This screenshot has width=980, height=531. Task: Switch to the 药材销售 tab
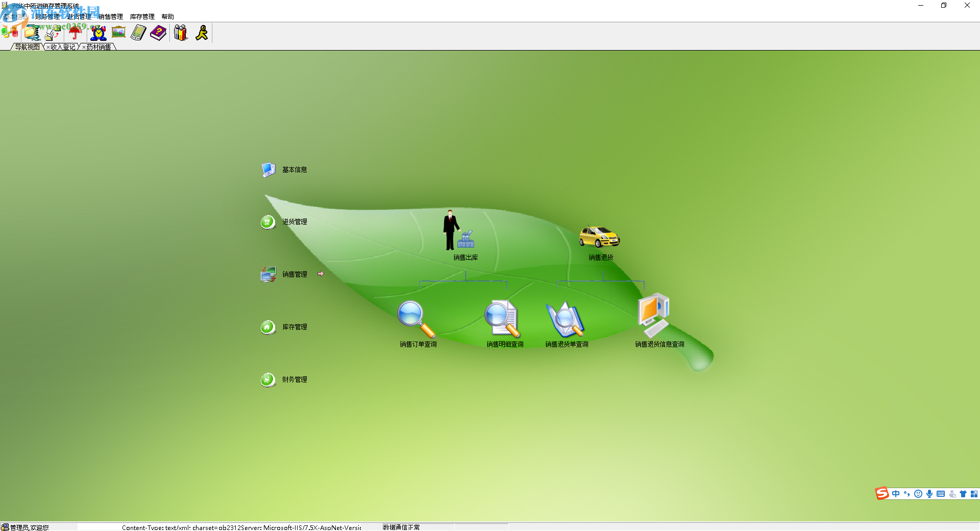click(99, 47)
